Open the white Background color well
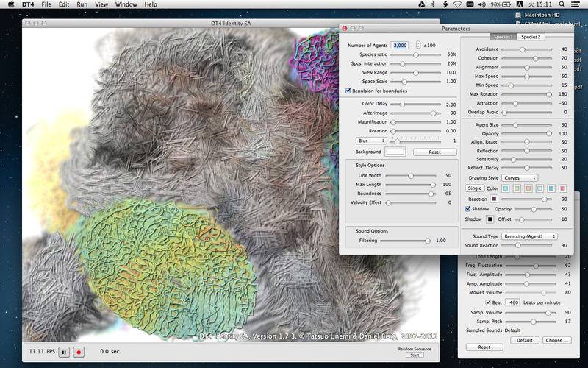The width and height of the screenshot is (588, 368). (395, 152)
